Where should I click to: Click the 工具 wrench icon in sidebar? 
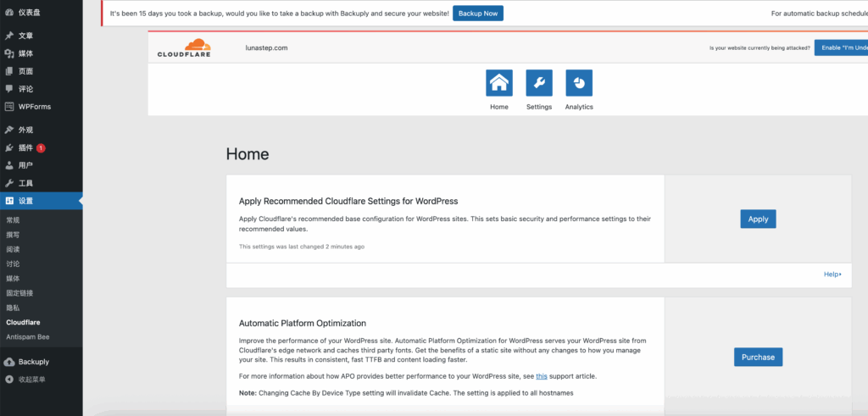tap(8, 183)
